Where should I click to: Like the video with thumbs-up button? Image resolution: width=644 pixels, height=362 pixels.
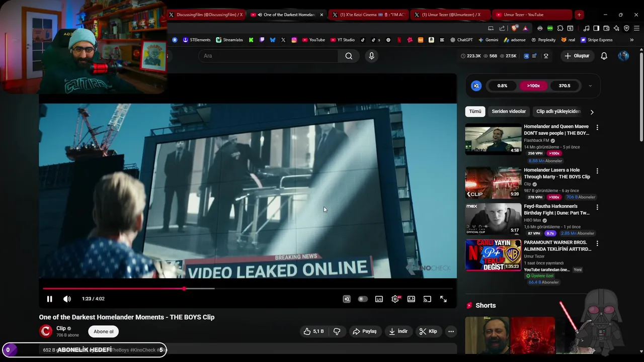point(313,331)
